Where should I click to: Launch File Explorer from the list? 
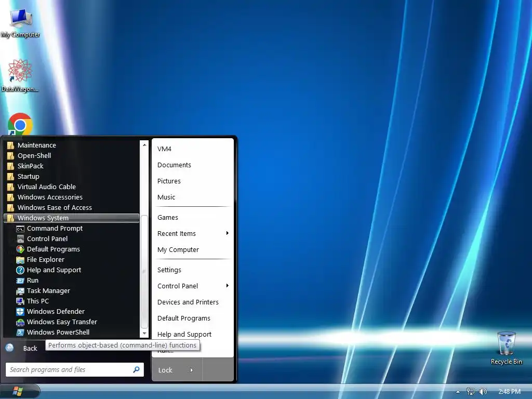71,260
